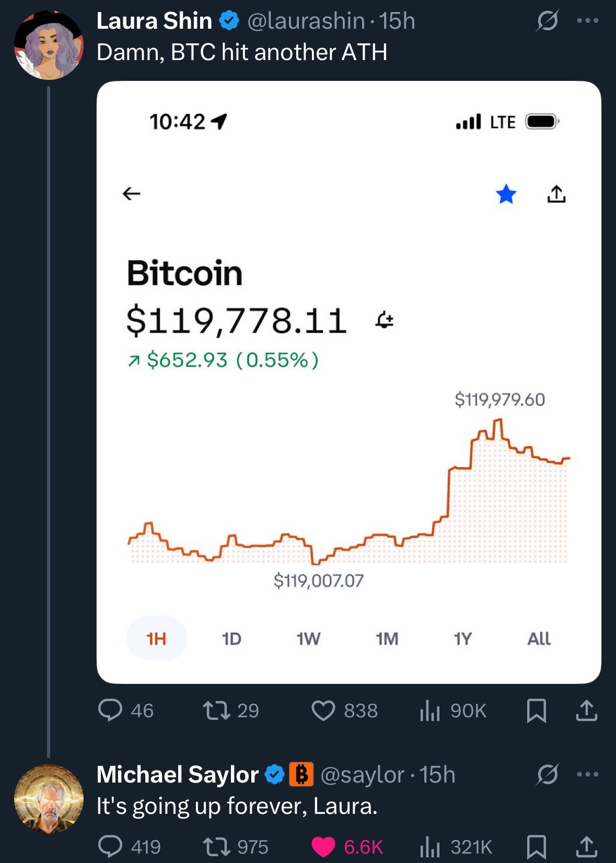Open the @laurashin handle link

(x=306, y=21)
